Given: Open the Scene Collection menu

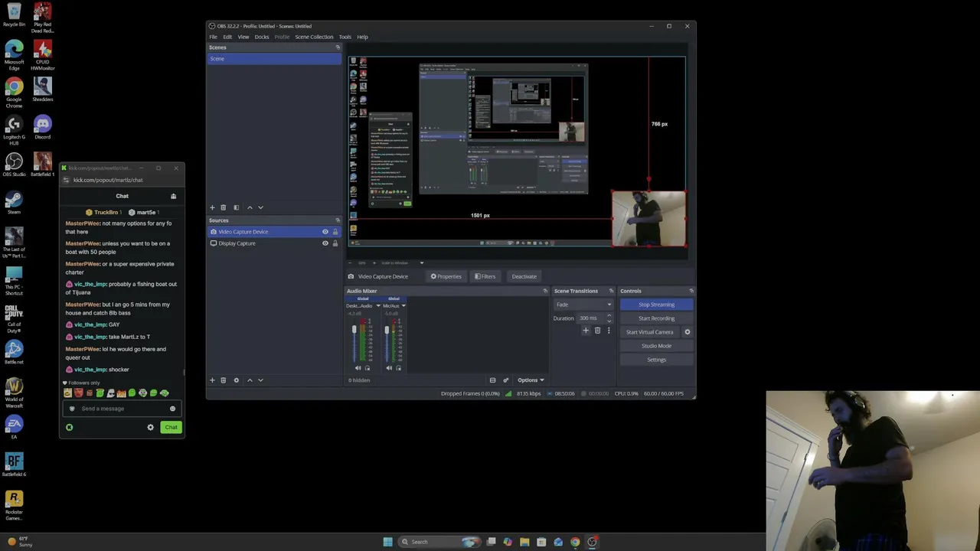Looking at the screenshot, I should coord(314,37).
